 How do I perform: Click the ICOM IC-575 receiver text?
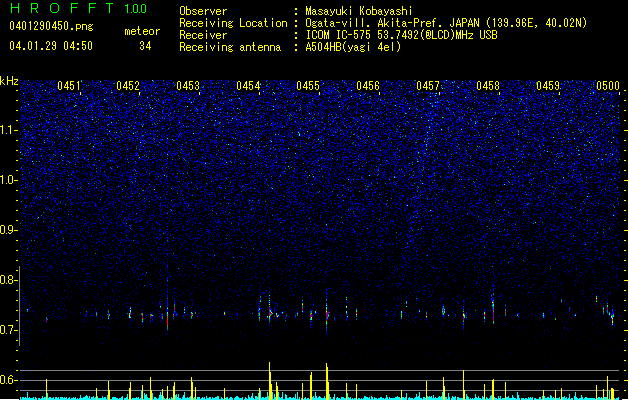[x=401, y=35]
